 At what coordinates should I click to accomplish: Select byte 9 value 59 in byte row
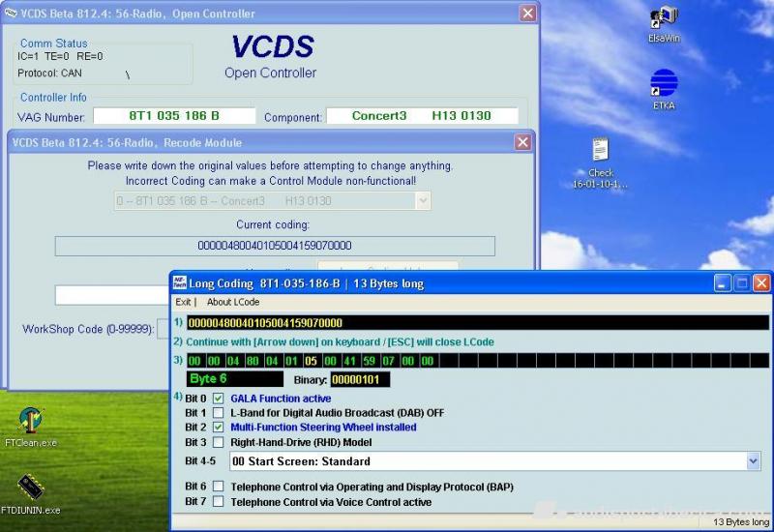click(x=369, y=361)
